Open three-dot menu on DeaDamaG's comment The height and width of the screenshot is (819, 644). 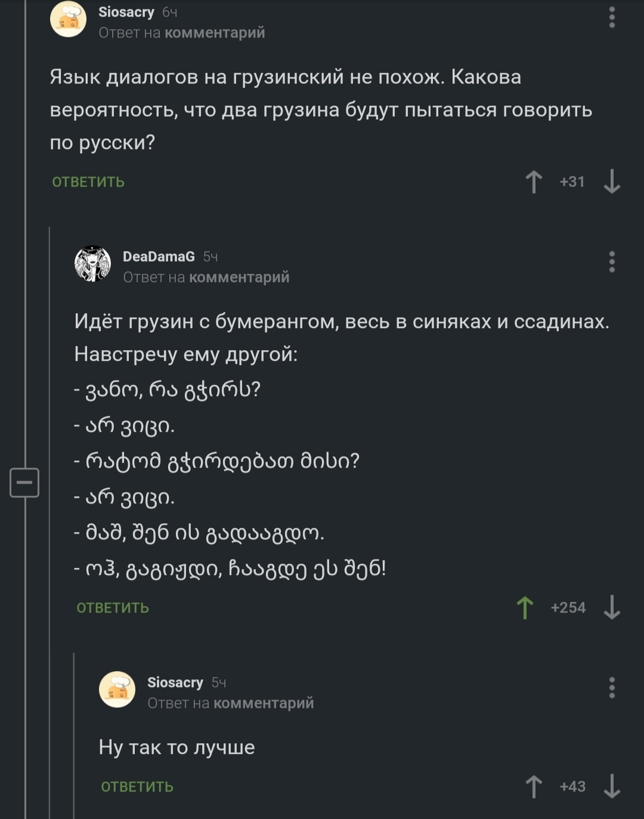pos(612,262)
